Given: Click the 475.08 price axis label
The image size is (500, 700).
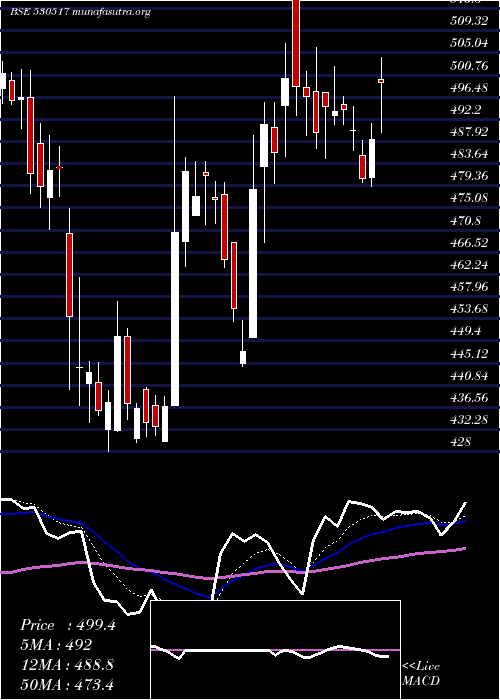Looking at the screenshot, I should [x=469, y=198].
